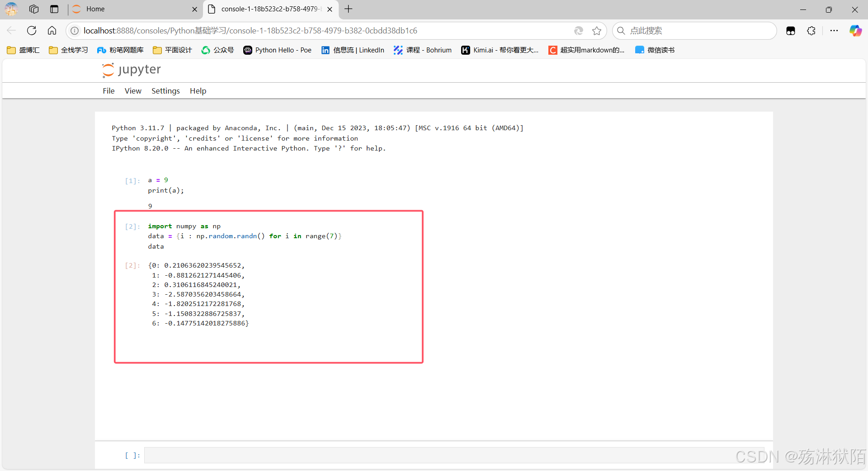Click the localhost:8888 address bar URL
Screen dimensions: 868x471
250,31
